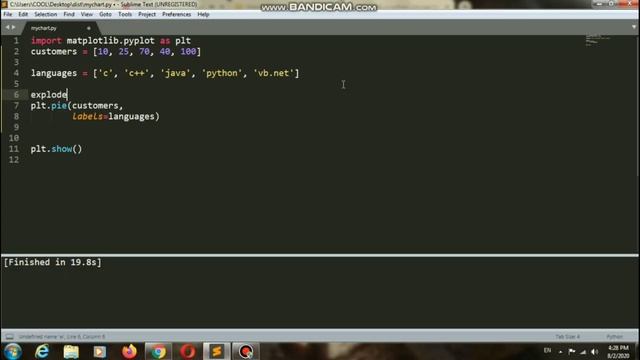This screenshot has width=640, height=360.
Task: Open Bandicam recorder from taskbar
Action: pos(246,351)
